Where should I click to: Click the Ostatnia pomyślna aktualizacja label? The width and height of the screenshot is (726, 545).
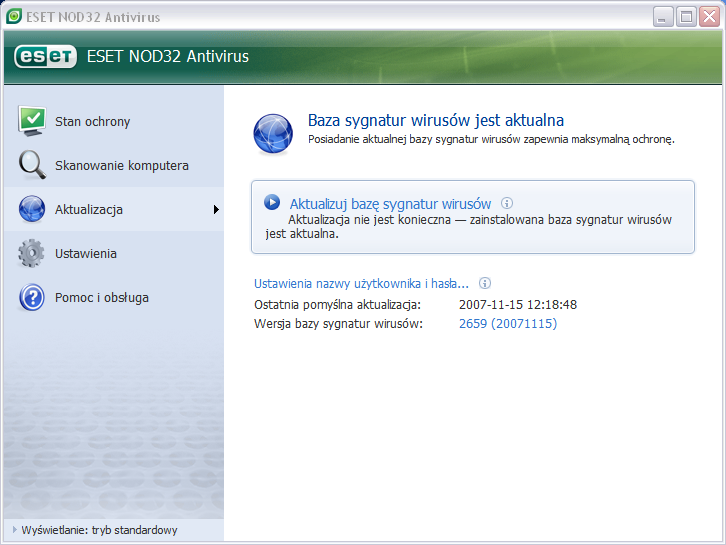(338, 305)
